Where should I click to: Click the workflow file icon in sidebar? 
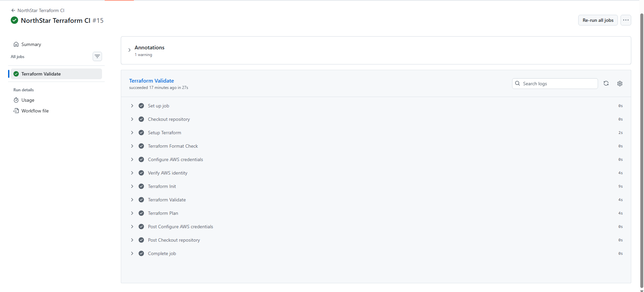[x=16, y=111]
